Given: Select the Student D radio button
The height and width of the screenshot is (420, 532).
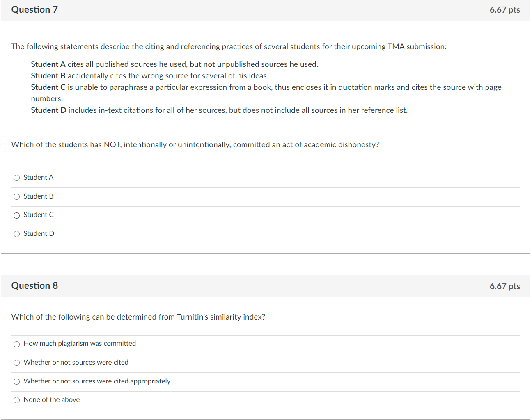Looking at the screenshot, I should [x=16, y=234].
